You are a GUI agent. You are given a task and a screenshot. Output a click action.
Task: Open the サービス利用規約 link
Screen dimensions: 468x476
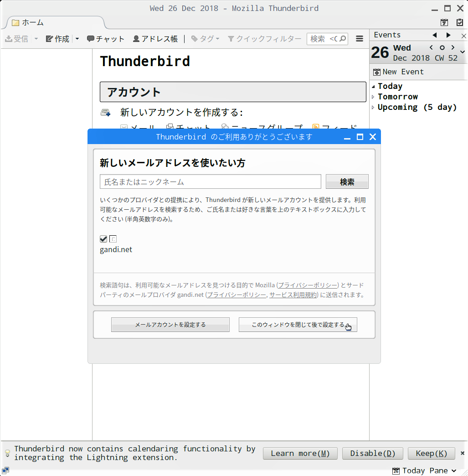coord(293,295)
